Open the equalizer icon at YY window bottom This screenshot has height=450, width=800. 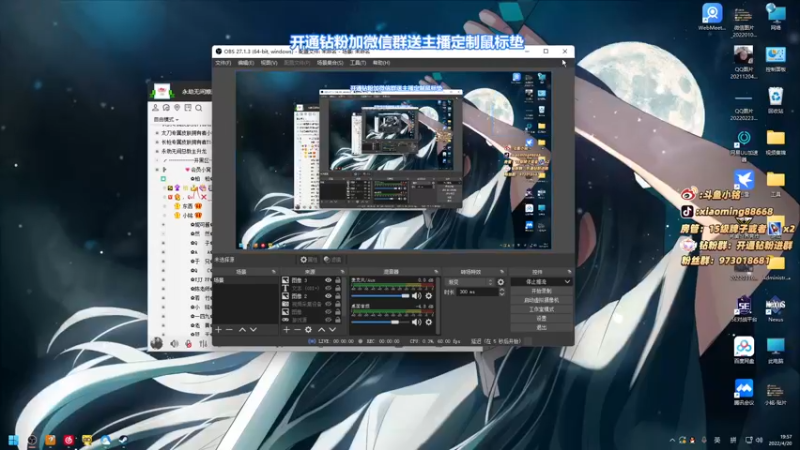click(x=203, y=344)
